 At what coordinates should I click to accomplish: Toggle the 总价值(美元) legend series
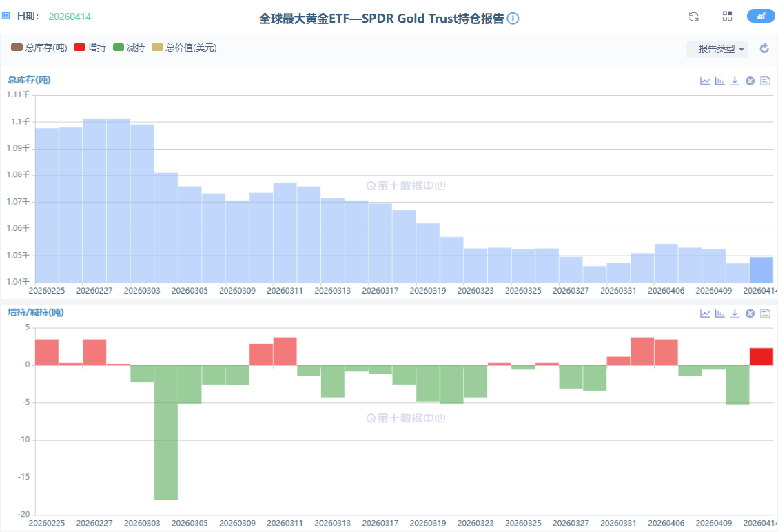click(184, 48)
